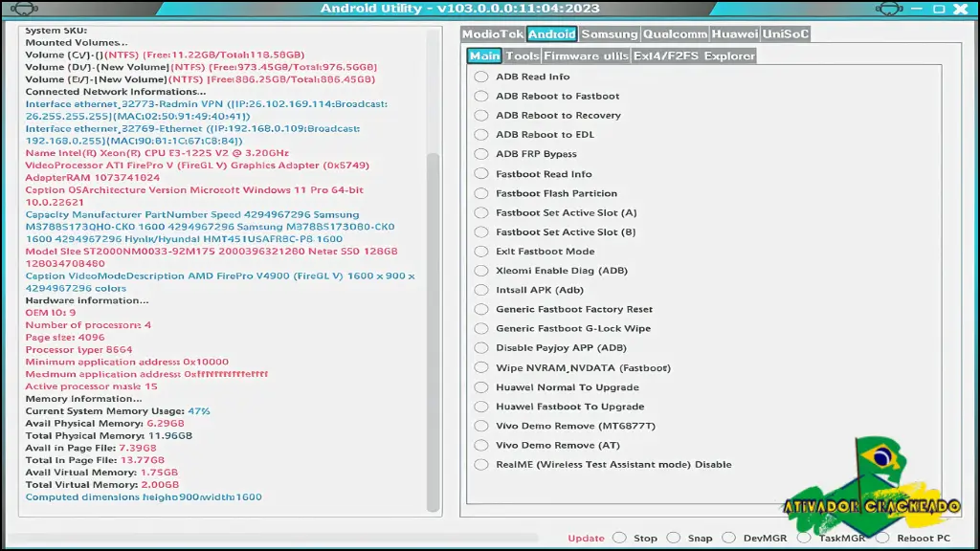Select Generic Fastboot Factory Reset option
980x551 pixels.
coord(480,309)
